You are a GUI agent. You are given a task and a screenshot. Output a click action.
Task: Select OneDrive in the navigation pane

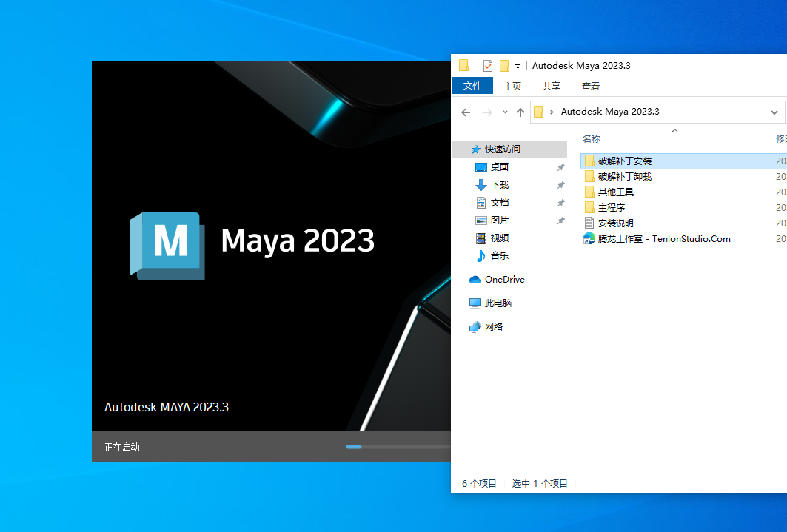point(504,280)
